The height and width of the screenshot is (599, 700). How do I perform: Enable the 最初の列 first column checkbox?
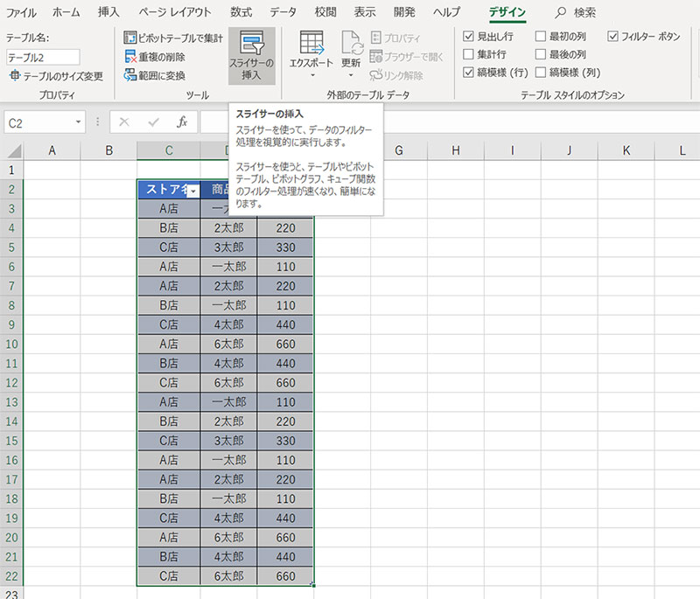pyautogui.click(x=541, y=38)
